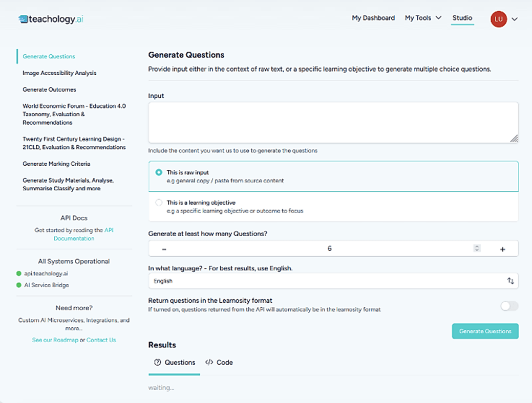Click the Code tab brackets icon
The height and width of the screenshot is (403, 532).
coord(209,363)
